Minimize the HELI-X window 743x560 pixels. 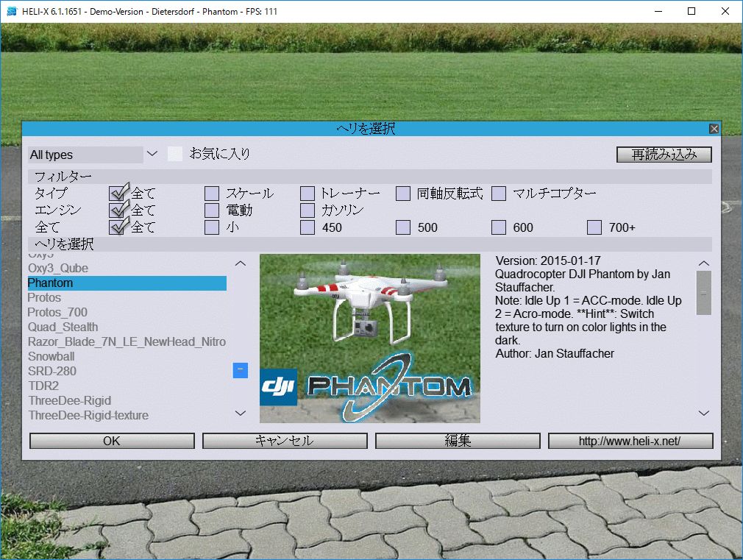(x=658, y=11)
